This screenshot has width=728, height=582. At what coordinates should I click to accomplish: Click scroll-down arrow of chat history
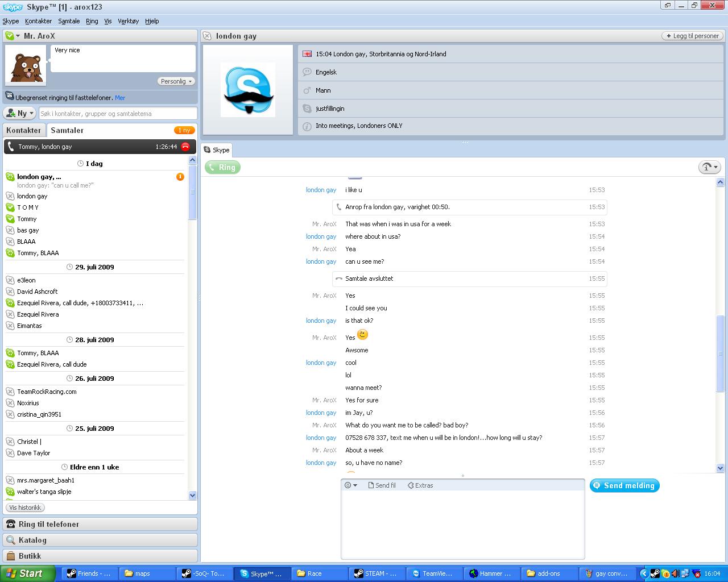point(720,468)
